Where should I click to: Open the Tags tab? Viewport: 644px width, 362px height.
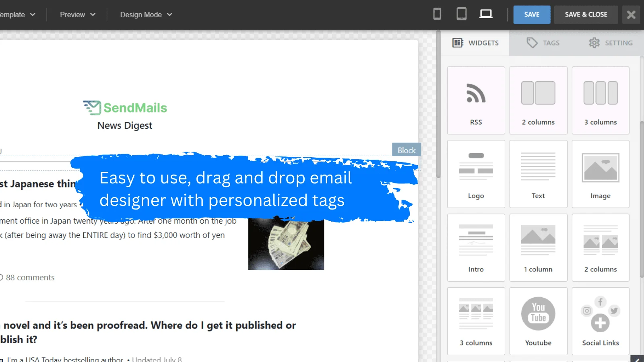point(543,43)
